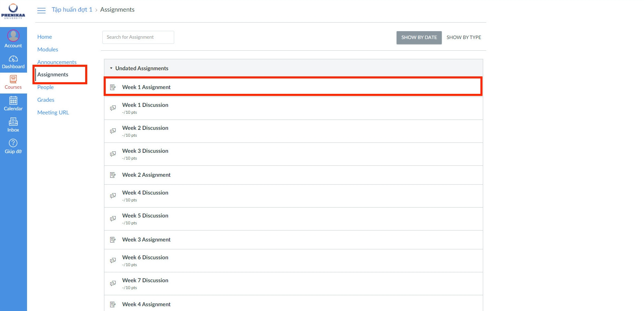Open Modules in course menu
Screen dimensions: 644x311
pos(48,49)
